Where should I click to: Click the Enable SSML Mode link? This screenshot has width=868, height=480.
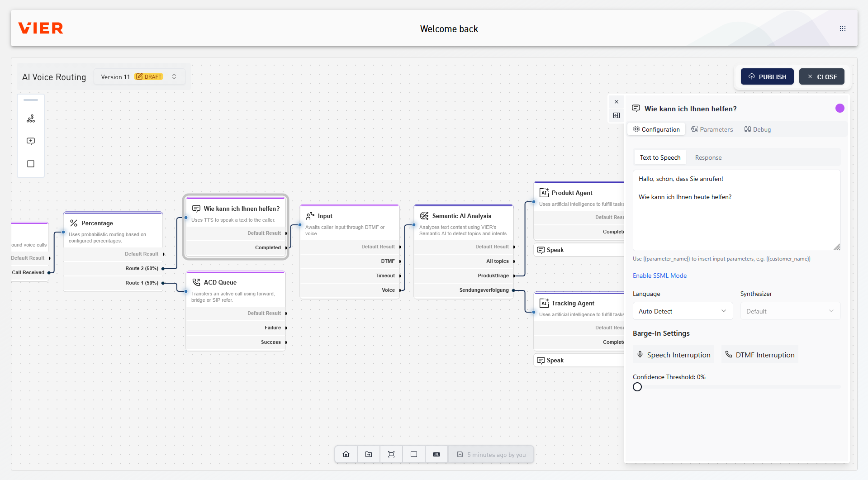[659, 276]
